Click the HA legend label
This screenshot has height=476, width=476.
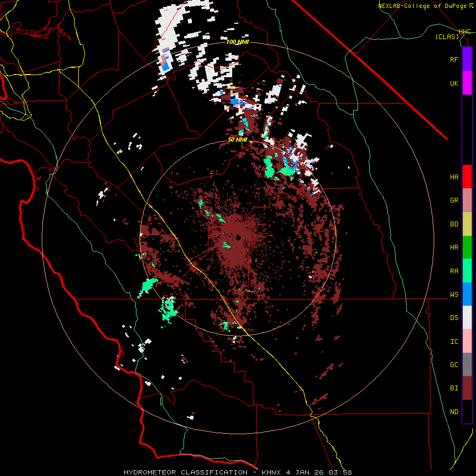tap(454, 177)
